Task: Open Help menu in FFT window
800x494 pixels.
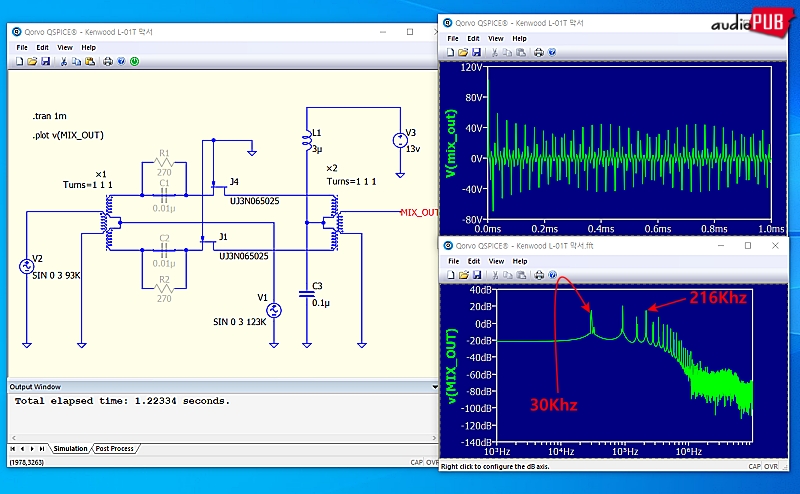Action: (520, 261)
